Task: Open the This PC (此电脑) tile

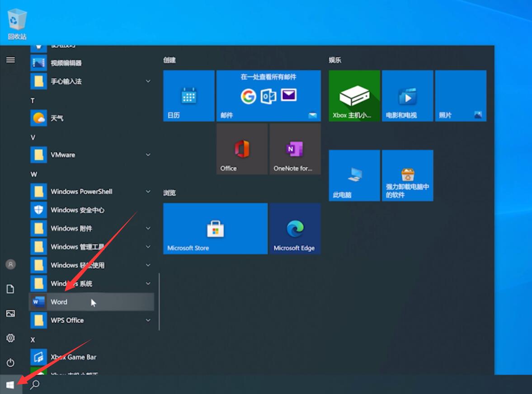Action: coord(354,175)
